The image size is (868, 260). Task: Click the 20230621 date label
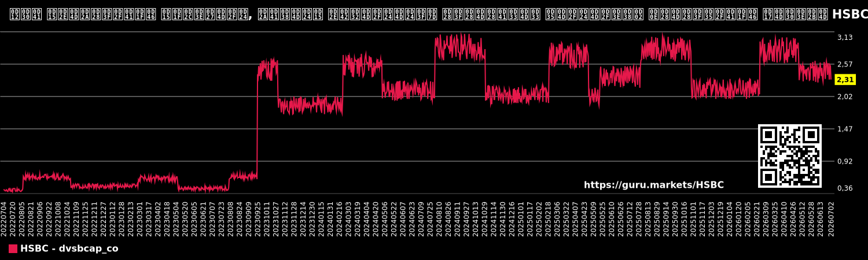coord(204,218)
